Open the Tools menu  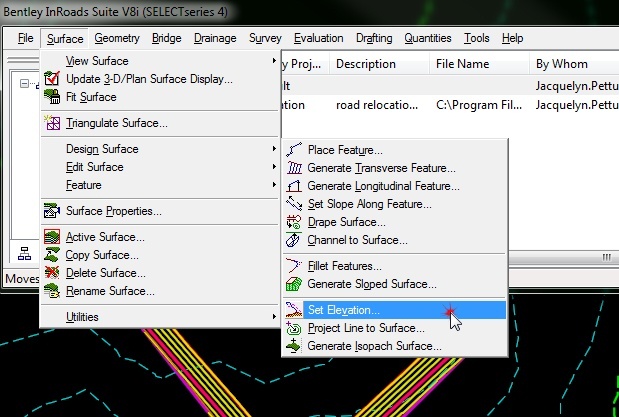pos(476,38)
